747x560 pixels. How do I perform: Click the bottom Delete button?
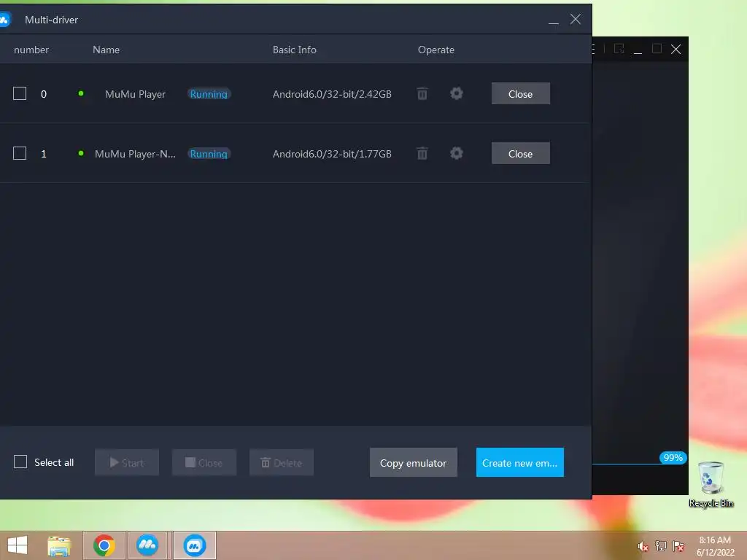[282, 462]
